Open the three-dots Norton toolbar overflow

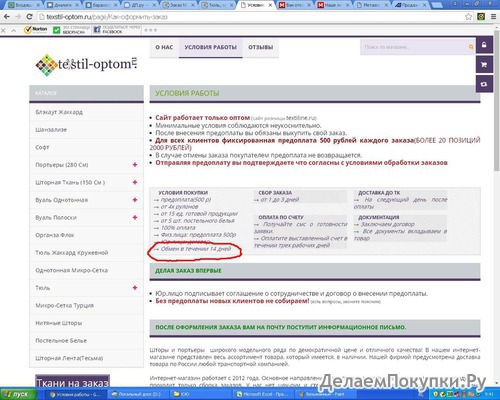point(151,30)
